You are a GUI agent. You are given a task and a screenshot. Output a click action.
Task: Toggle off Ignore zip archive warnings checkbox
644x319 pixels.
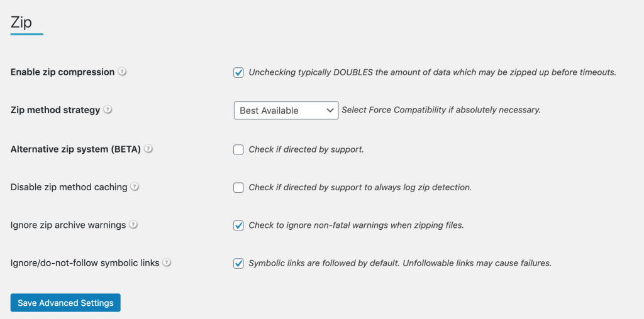[x=238, y=225]
